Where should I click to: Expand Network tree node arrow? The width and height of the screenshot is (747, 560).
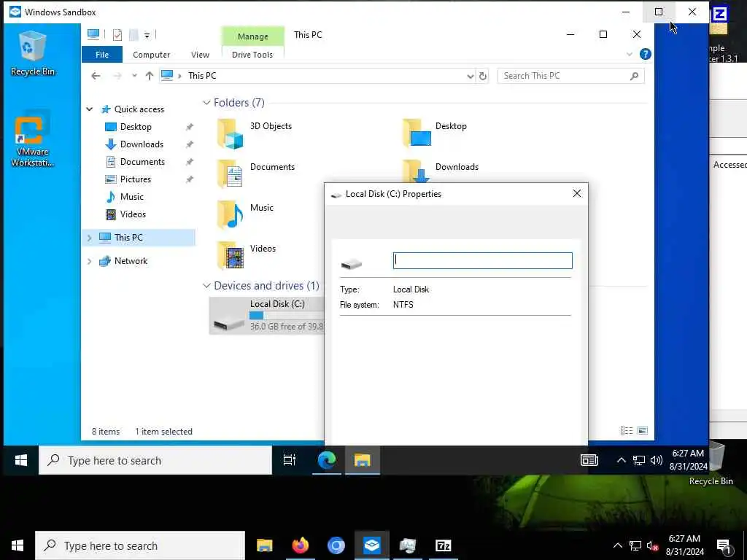[x=89, y=261]
